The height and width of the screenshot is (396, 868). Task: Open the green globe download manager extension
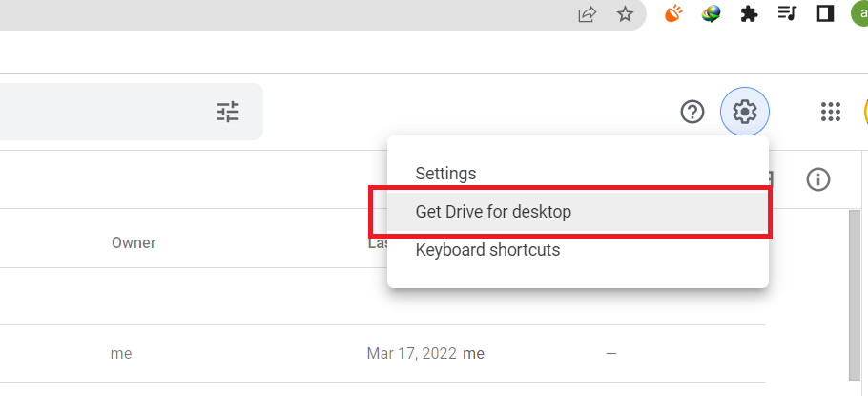[x=711, y=14]
